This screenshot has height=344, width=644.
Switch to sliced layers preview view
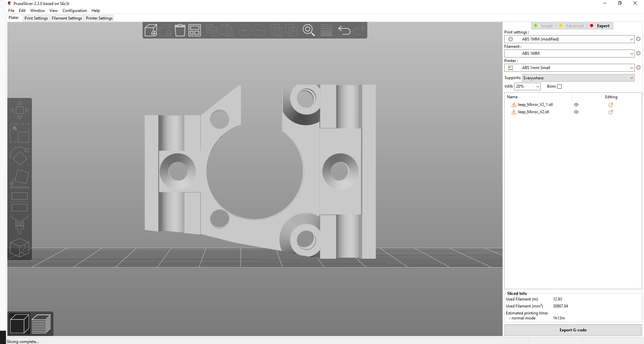tap(41, 324)
